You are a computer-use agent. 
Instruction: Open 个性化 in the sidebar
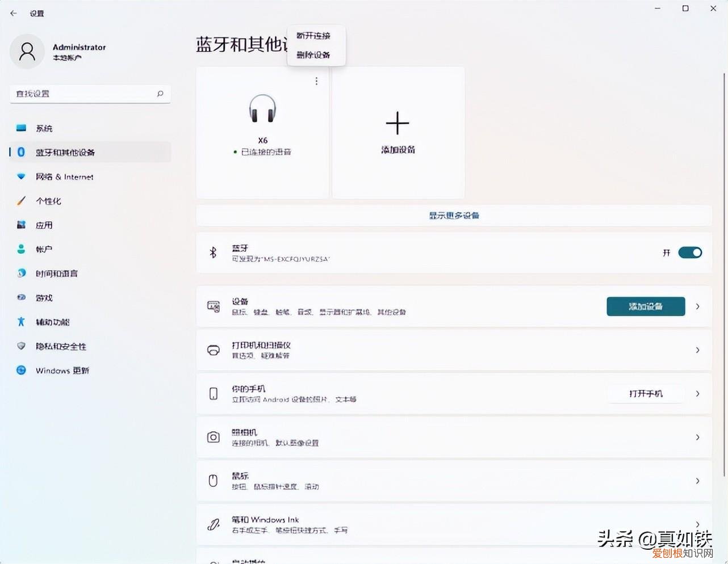[90, 201]
